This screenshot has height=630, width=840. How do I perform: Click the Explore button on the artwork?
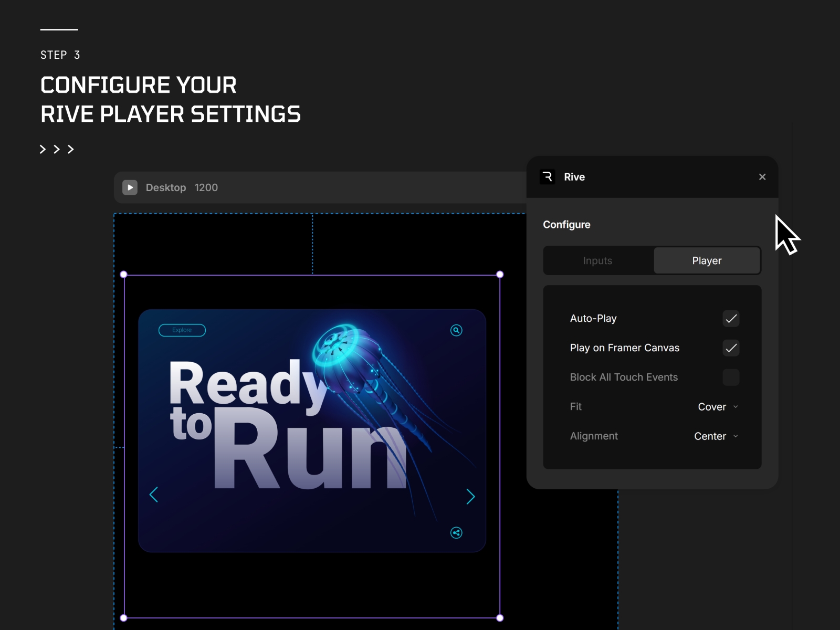click(x=182, y=330)
